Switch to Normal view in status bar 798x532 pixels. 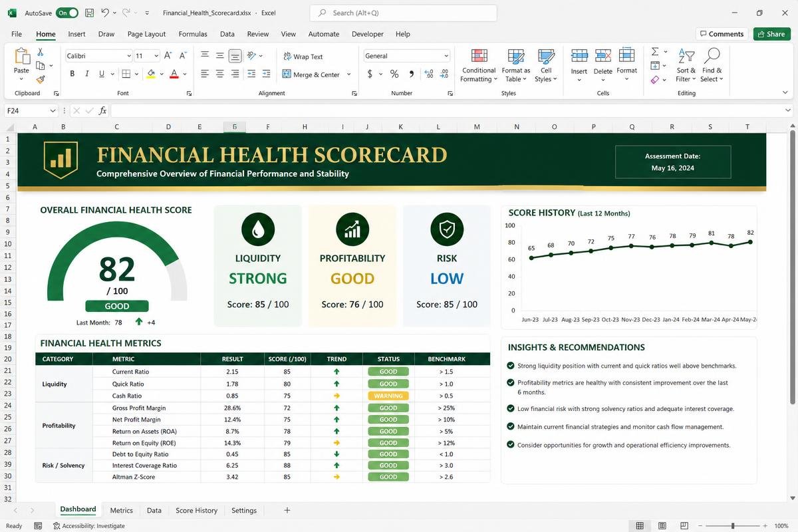pyautogui.click(x=640, y=525)
